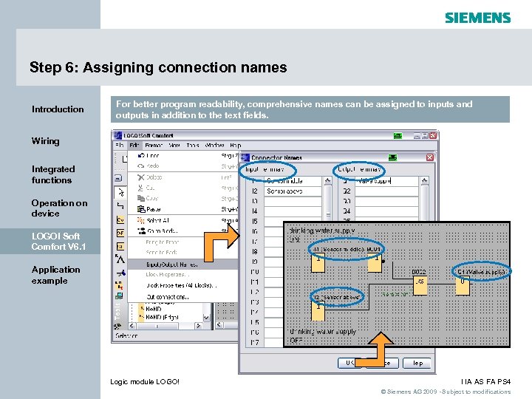Select the Connect wiring tool
The image size is (532, 399).
tap(120, 206)
